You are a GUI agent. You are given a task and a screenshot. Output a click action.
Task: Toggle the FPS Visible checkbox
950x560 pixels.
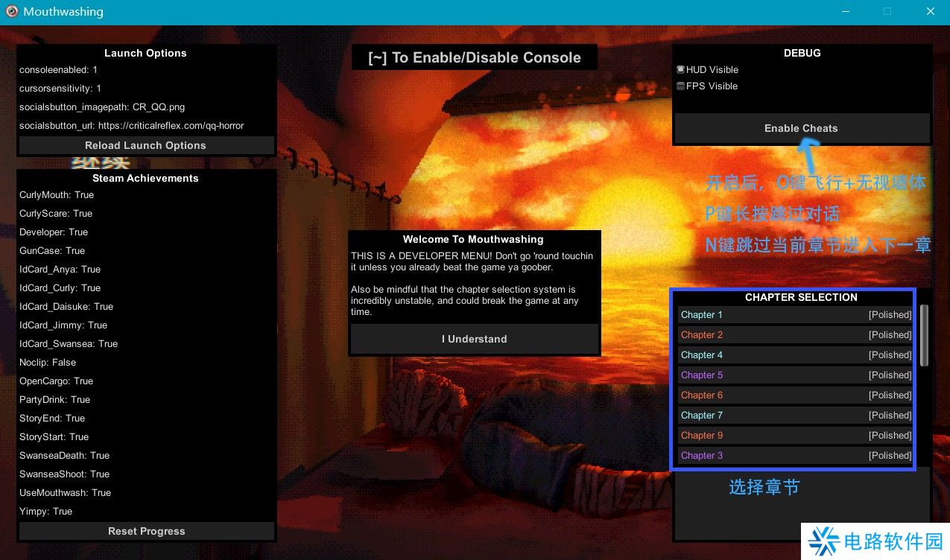point(680,86)
